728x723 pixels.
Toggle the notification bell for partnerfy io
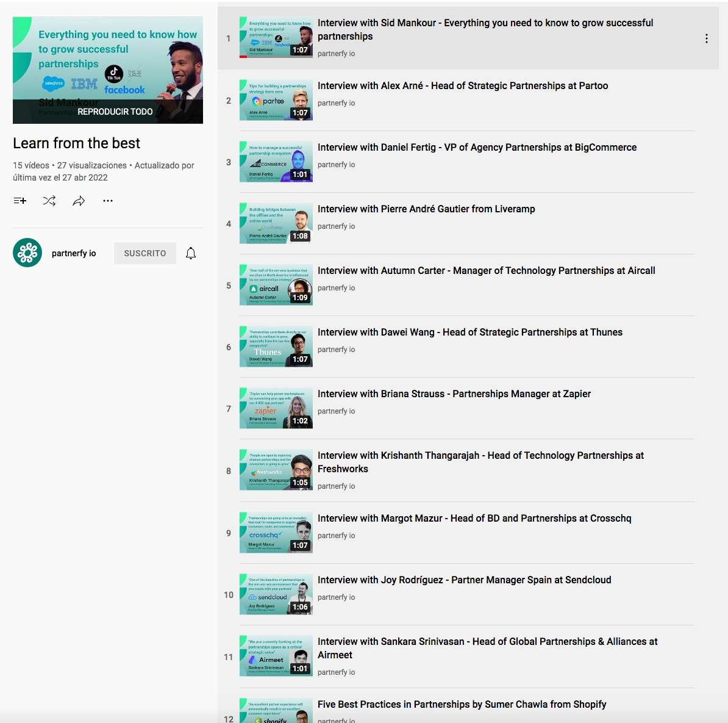click(x=191, y=253)
